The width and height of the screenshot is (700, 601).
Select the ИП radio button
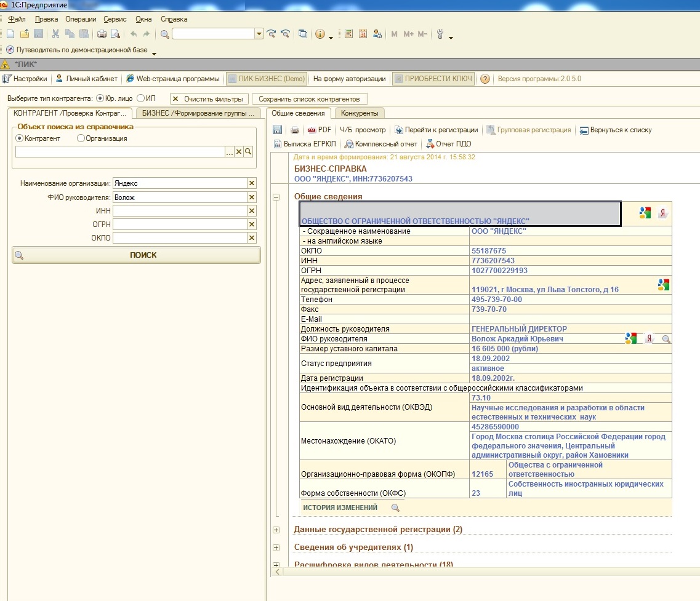[x=140, y=98]
